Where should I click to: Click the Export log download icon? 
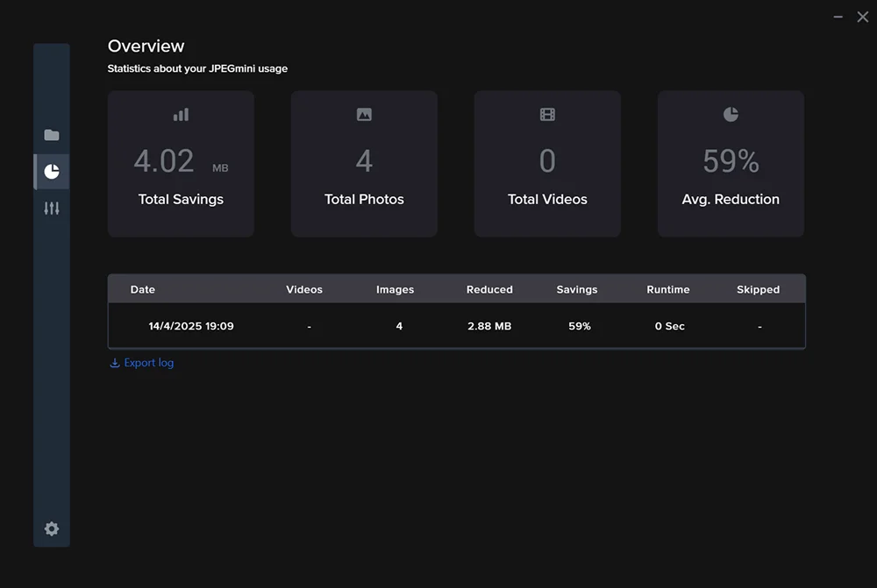pos(114,363)
